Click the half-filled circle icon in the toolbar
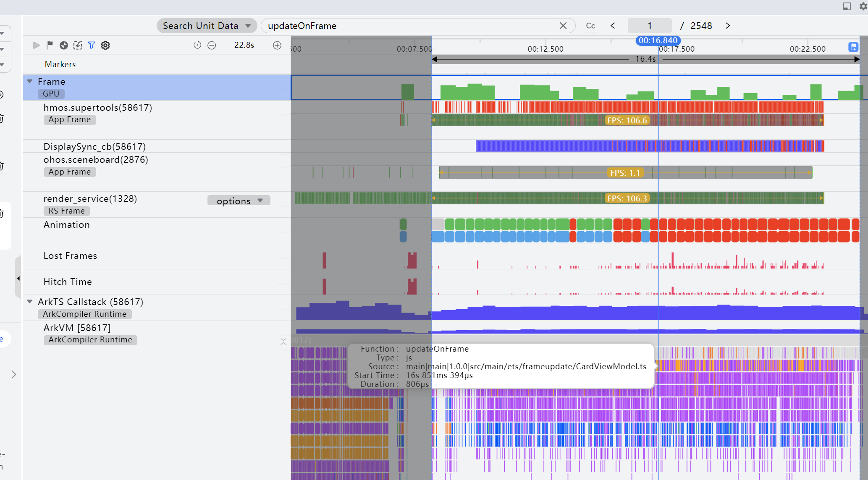The image size is (868, 480). tap(64, 45)
